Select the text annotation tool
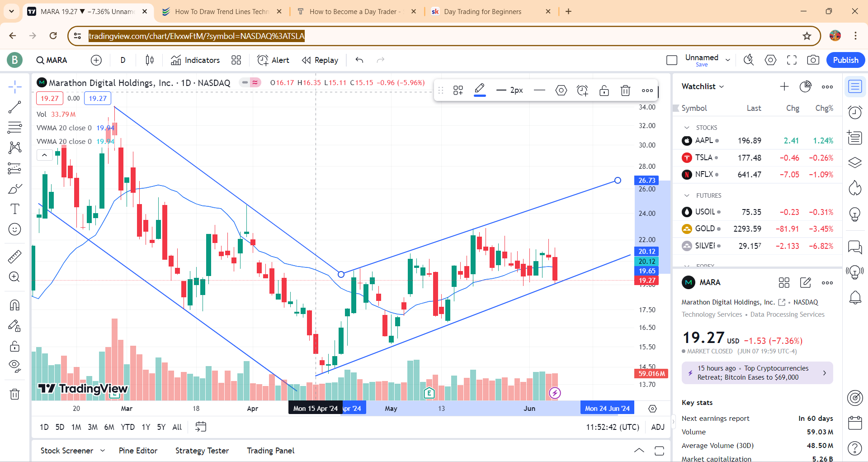 click(15, 209)
